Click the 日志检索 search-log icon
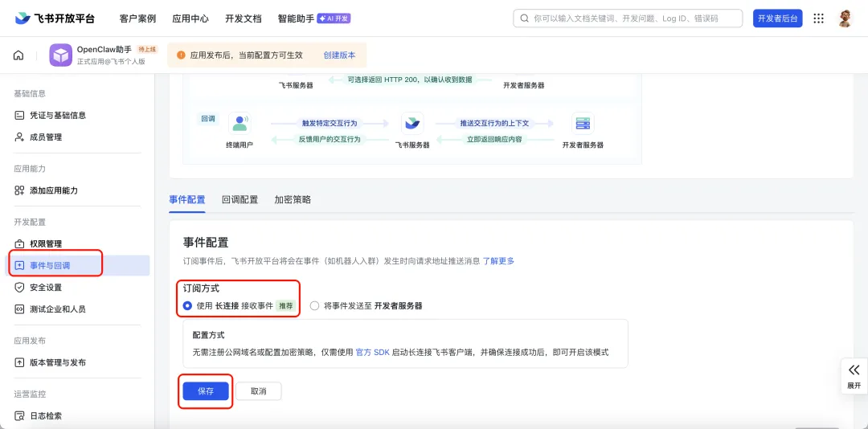 pos(19,415)
